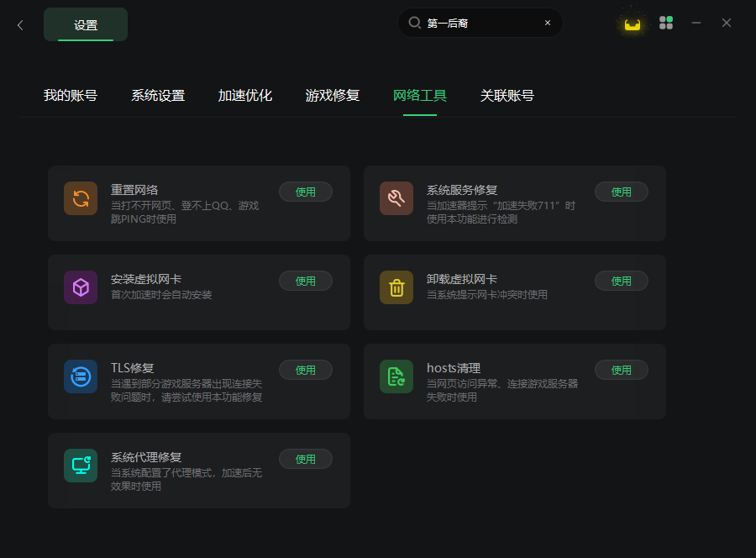
Task: Open the 系统设置 tab
Action: (158, 96)
